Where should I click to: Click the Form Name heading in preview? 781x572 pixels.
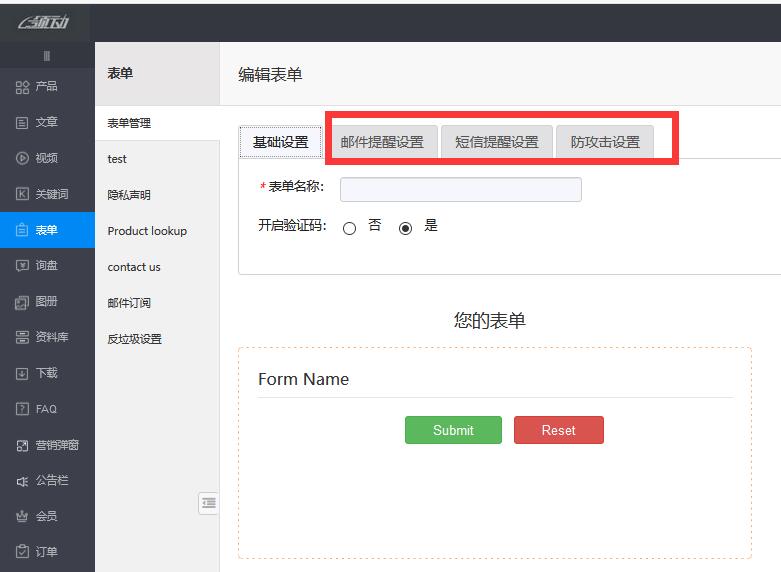[303, 379]
